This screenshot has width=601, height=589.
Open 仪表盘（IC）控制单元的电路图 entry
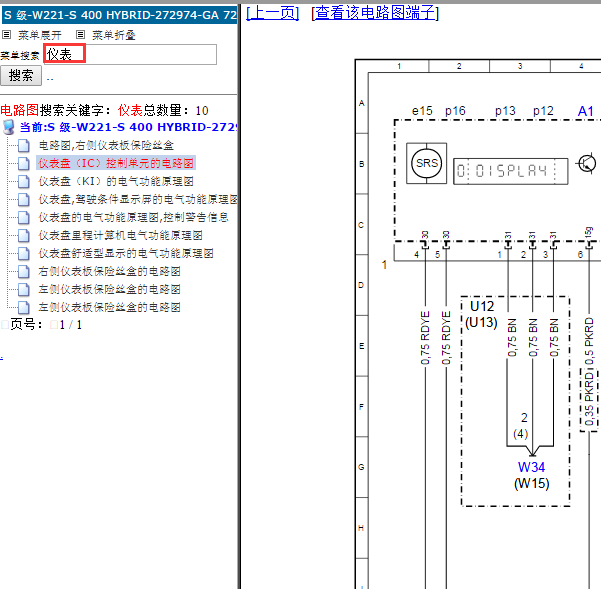[x=116, y=162]
